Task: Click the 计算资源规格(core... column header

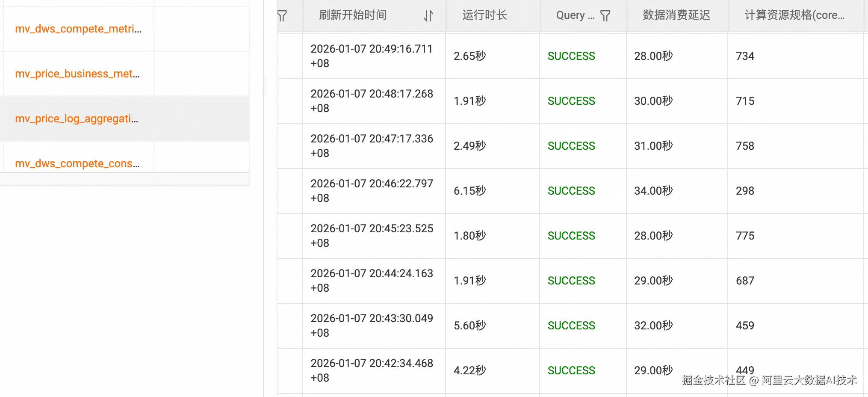Action: 794,15
